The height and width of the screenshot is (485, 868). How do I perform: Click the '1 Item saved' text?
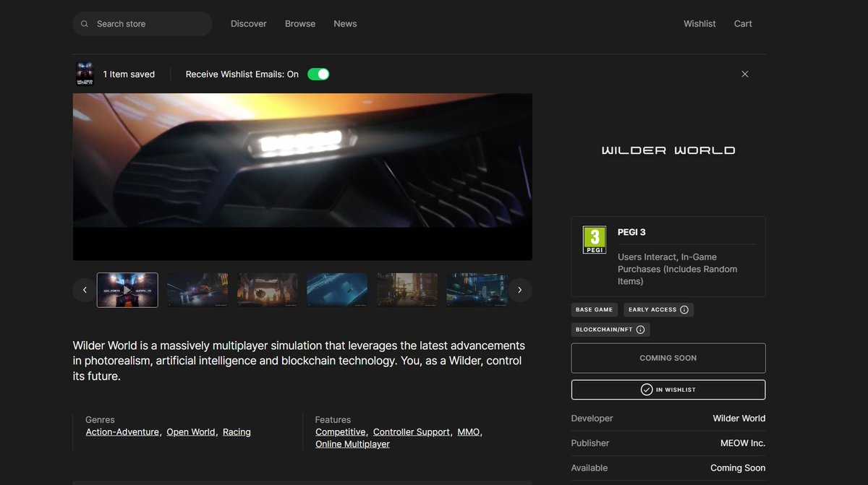(x=129, y=74)
